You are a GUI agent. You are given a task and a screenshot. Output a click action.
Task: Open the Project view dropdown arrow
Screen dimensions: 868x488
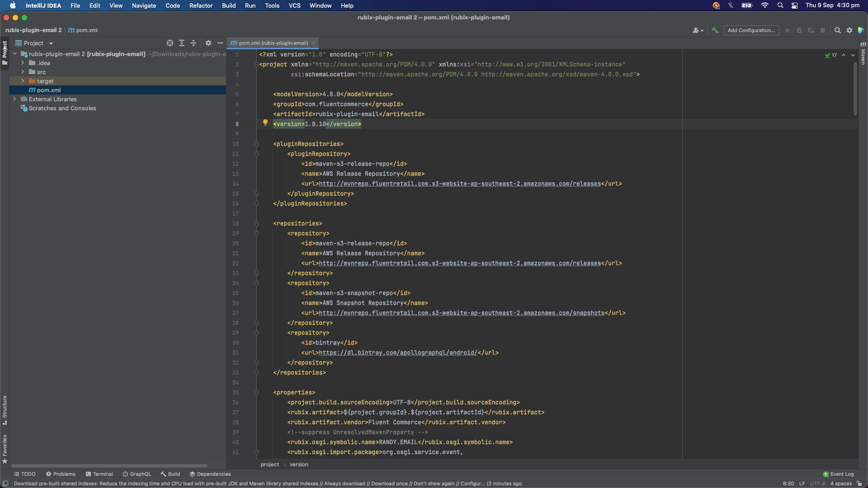[x=51, y=43]
